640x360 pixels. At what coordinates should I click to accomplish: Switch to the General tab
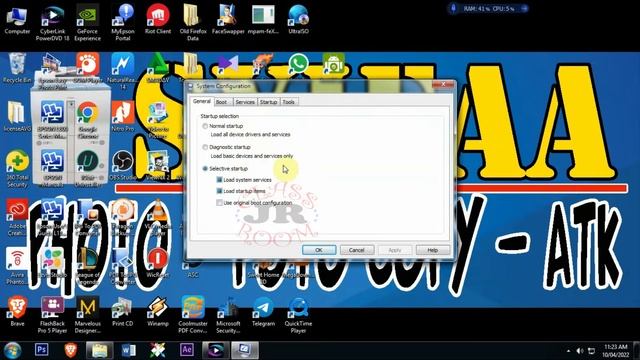click(x=202, y=101)
